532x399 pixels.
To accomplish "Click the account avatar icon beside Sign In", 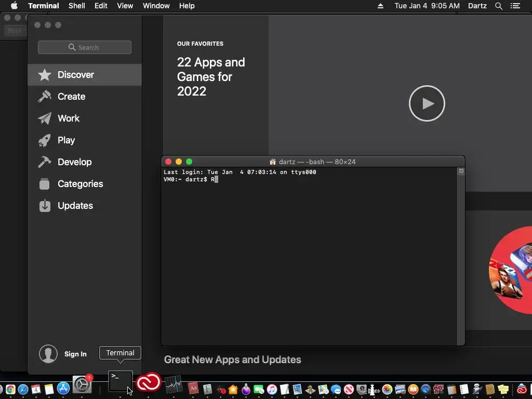I will pyautogui.click(x=48, y=354).
